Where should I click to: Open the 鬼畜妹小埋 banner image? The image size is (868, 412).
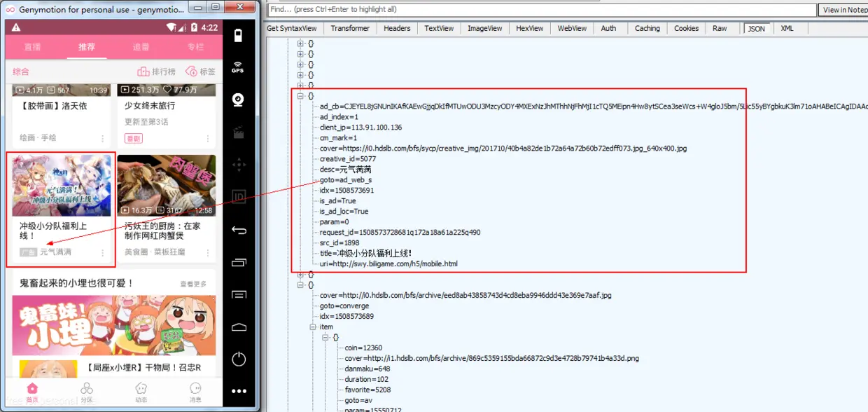[114, 325]
